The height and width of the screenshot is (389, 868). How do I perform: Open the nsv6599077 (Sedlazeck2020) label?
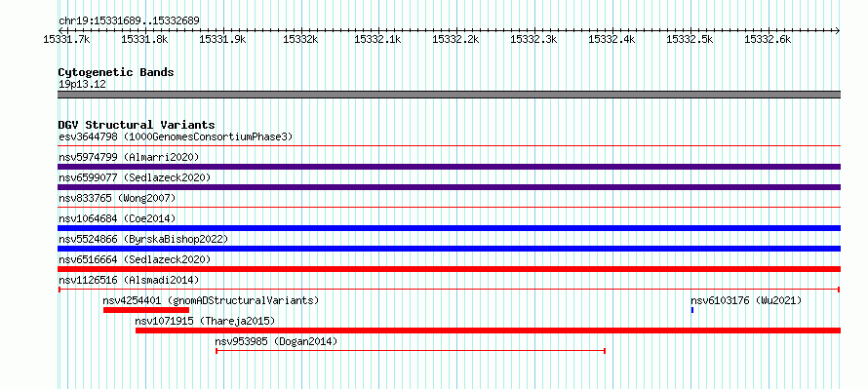tap(135, 177)
